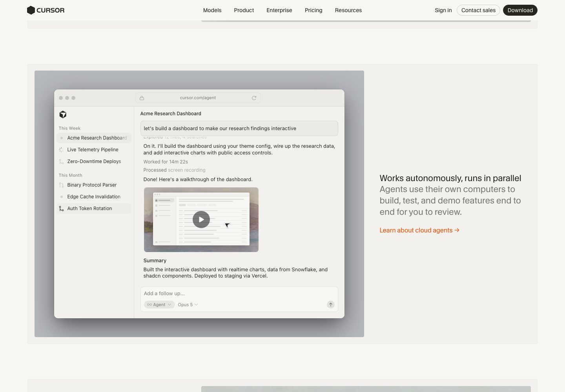Play the dashboard walkthrough video

tap(201, 220)
